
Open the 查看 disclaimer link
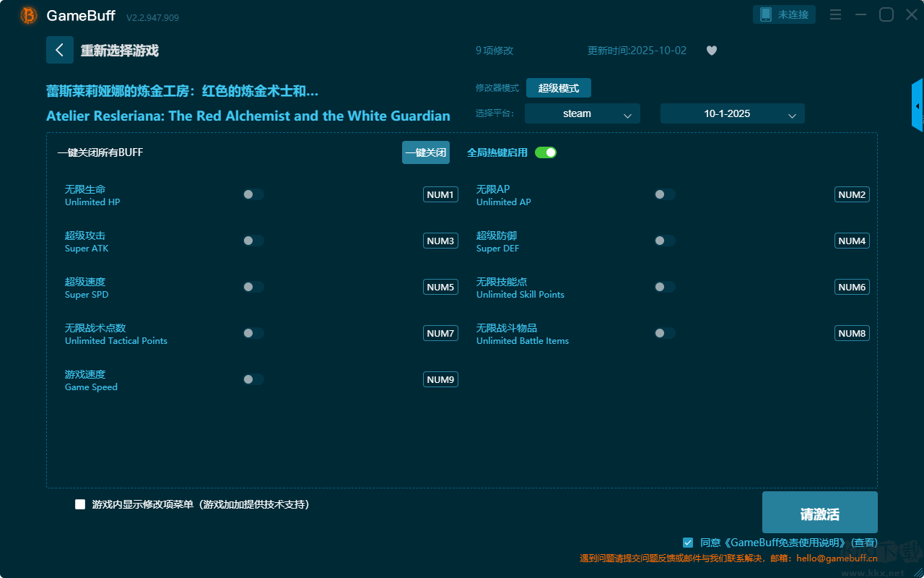[864, 543]
